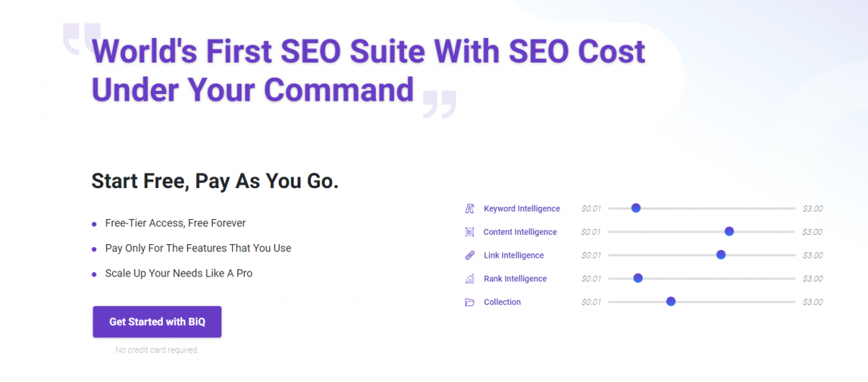868x382 pixels.
Task: Click the Keyword Intelligence icon
Action: (x=470, y=209)
